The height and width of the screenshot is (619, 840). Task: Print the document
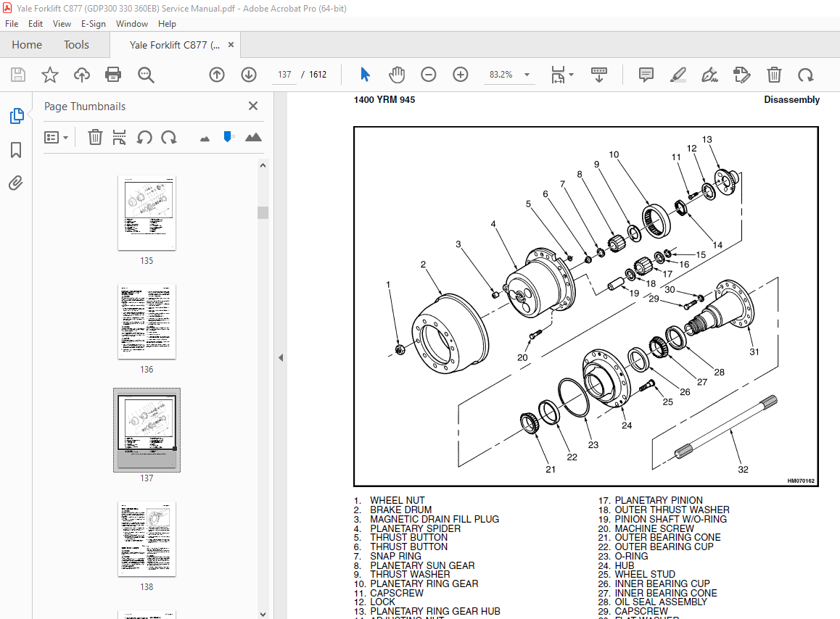point(113,75)
